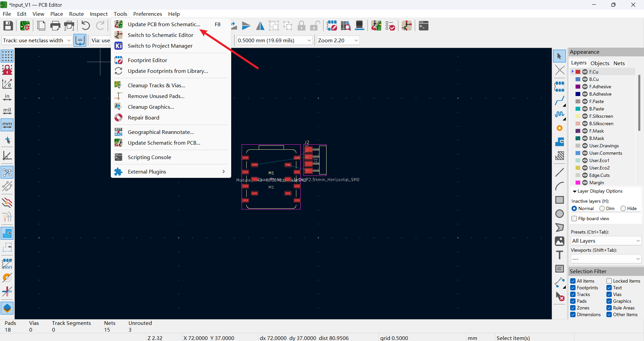Select the Delete tool
This screenshot has width=644, height=341.
[559, 296]
